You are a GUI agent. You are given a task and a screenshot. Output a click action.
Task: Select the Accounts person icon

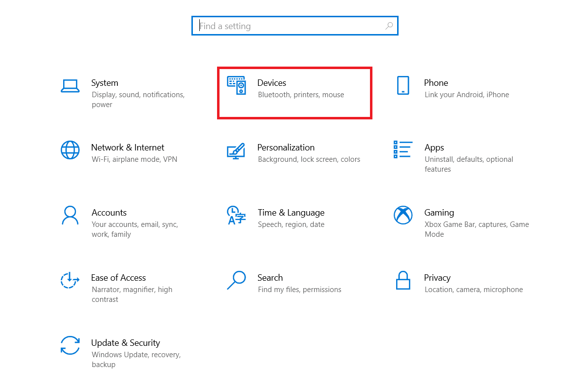(x=71, y=215)
